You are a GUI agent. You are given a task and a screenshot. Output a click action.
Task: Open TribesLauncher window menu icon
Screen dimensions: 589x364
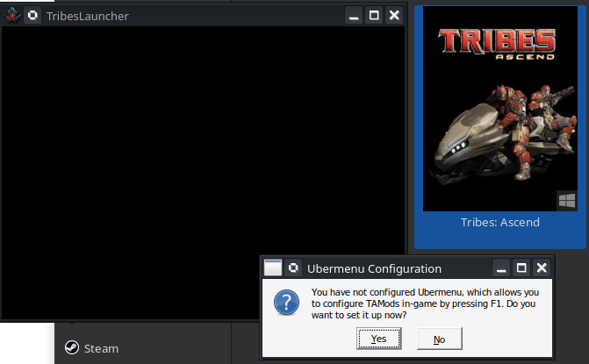(x=12, y=16)
